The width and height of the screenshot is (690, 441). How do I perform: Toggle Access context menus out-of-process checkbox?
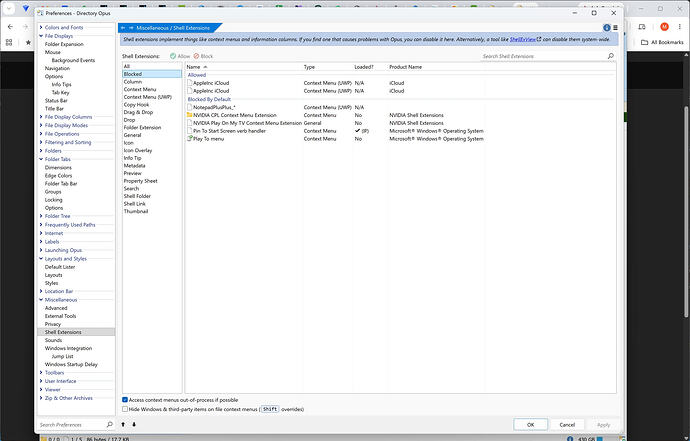pos(125,400)
